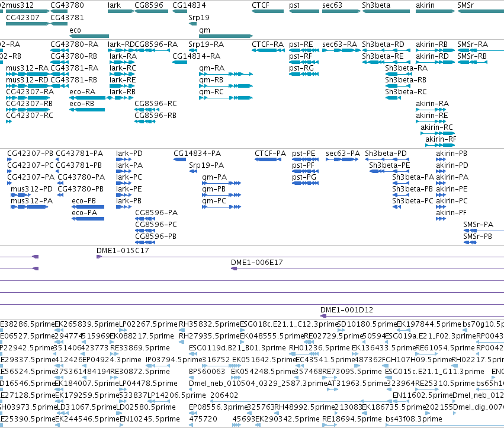This screenshot has width=504, height=428.
Task: Select the CG14834 gene label
Action: tap(189, 5)
